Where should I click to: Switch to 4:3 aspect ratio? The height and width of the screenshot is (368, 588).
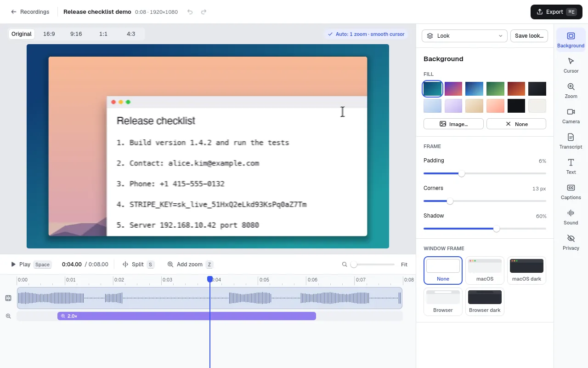(x=131, y=34)
